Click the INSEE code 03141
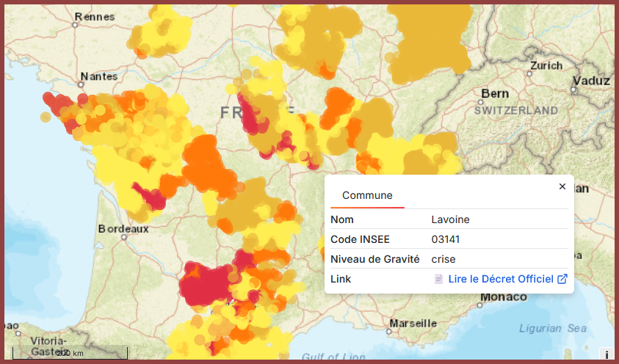 445,239
